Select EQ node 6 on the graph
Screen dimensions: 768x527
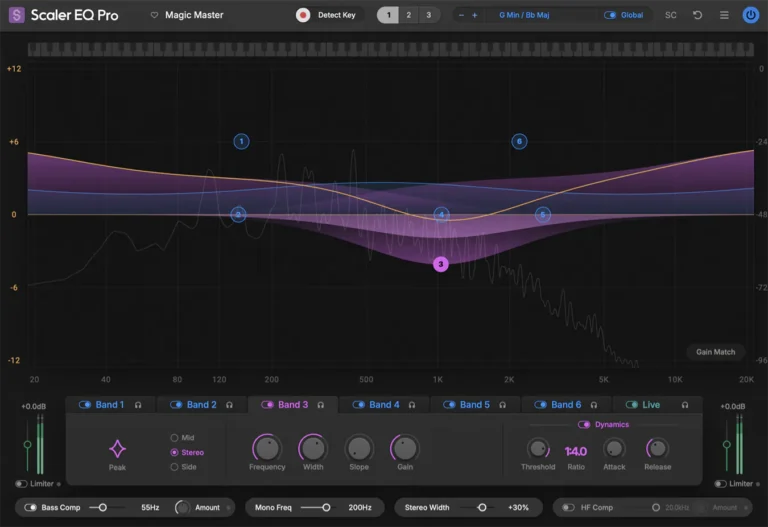[519, 142]
